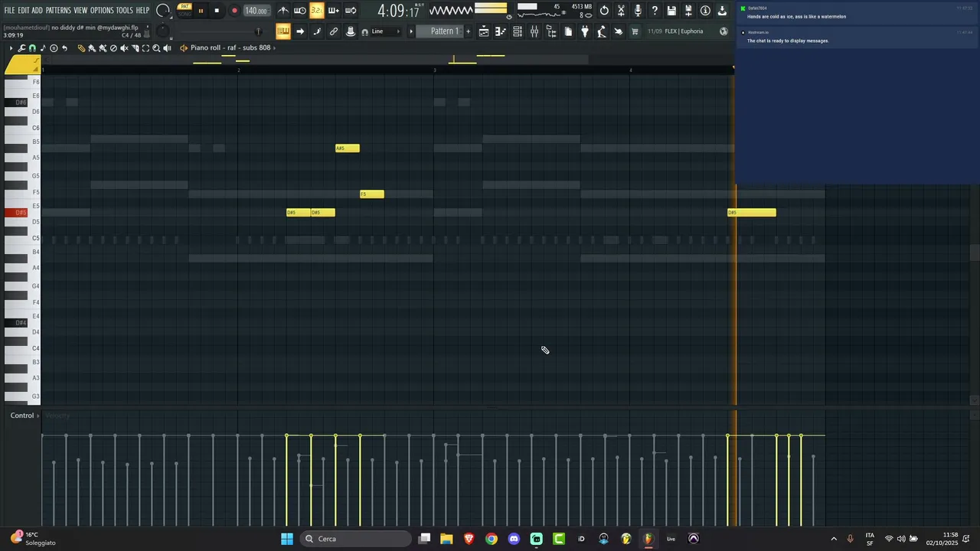Click the download/content library icon

click(722, 11)
